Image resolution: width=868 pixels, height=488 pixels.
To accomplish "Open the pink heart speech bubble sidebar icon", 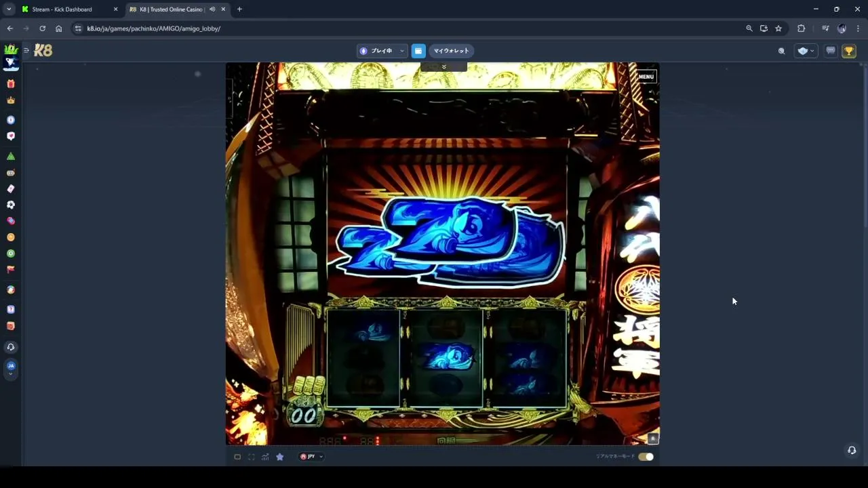I will coord(11,136).
